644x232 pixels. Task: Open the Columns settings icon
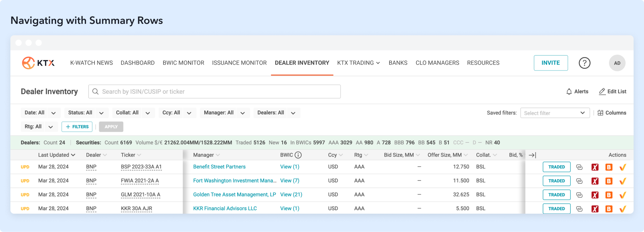click(600, 113)
